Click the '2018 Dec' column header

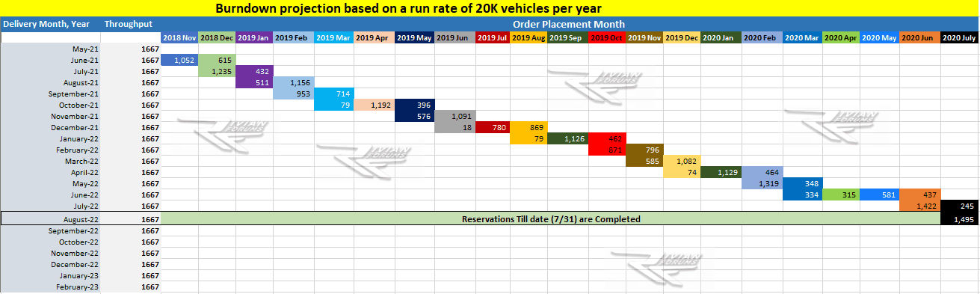(x=217, y=37)
